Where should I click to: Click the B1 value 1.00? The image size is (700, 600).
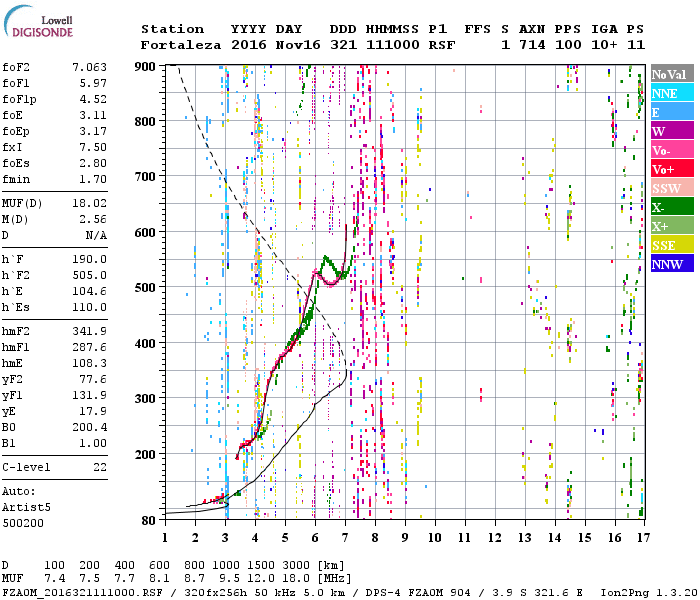click(93, 443)
